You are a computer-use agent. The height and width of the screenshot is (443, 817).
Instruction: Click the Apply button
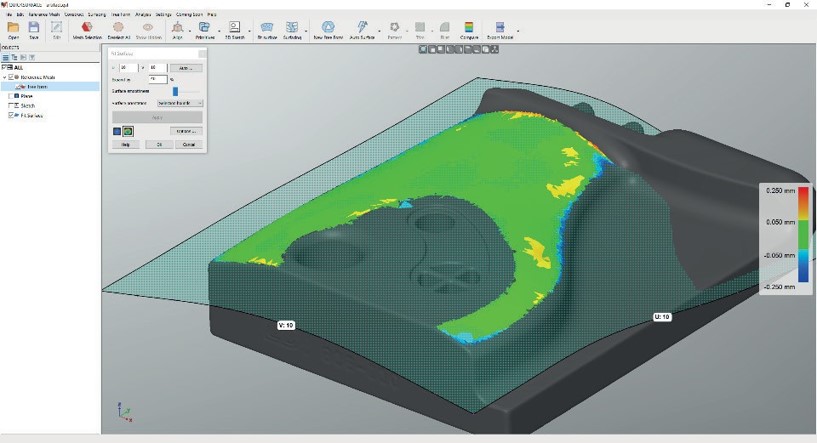click(157, 117)
